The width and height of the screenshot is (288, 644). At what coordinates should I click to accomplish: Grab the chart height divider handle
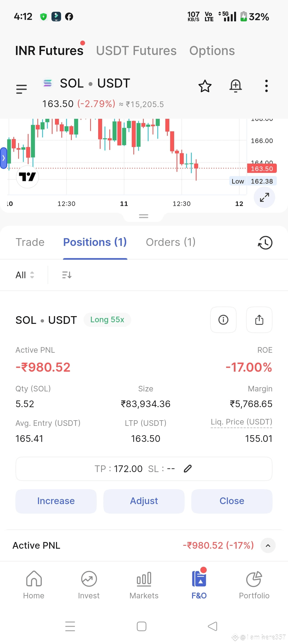pyautogui.click(x=143, y=216)
